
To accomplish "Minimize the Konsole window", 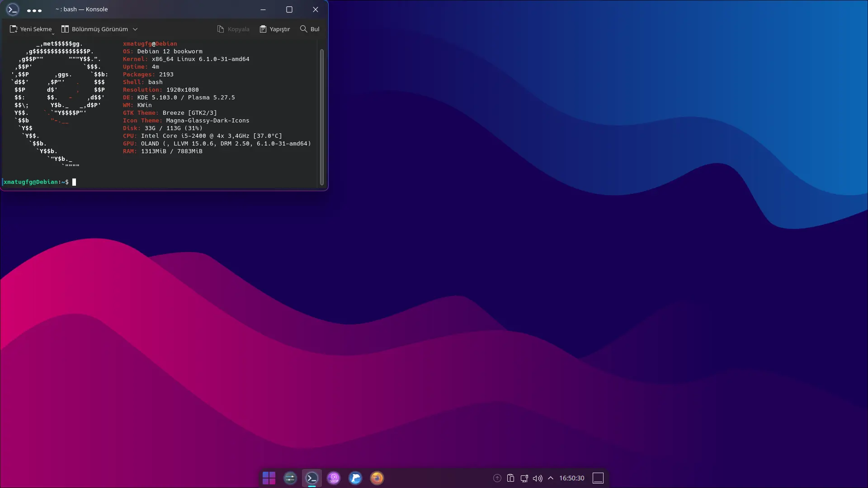I will 263,9.
